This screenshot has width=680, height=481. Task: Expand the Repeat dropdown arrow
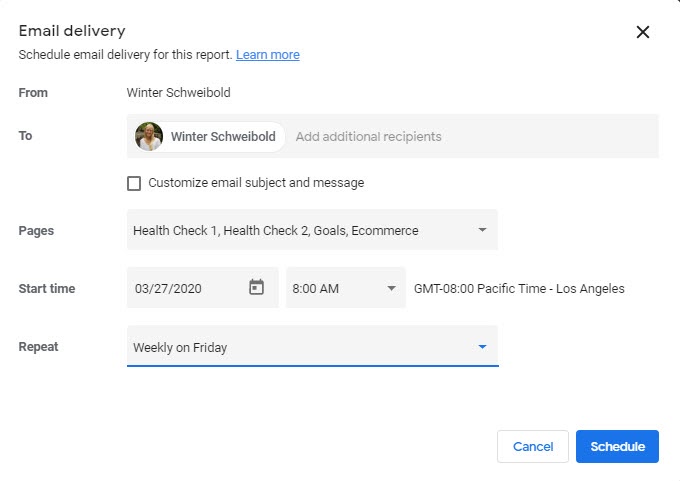[482, 347]
